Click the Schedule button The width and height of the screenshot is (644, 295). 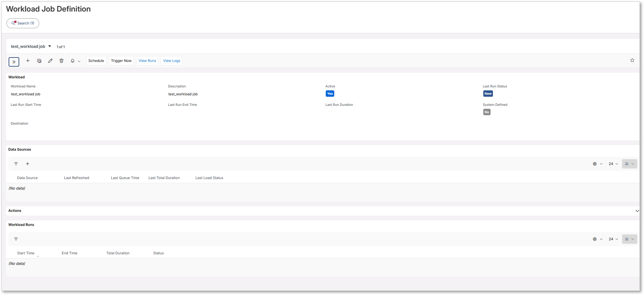pyautogui.click(x=96, y=61)
